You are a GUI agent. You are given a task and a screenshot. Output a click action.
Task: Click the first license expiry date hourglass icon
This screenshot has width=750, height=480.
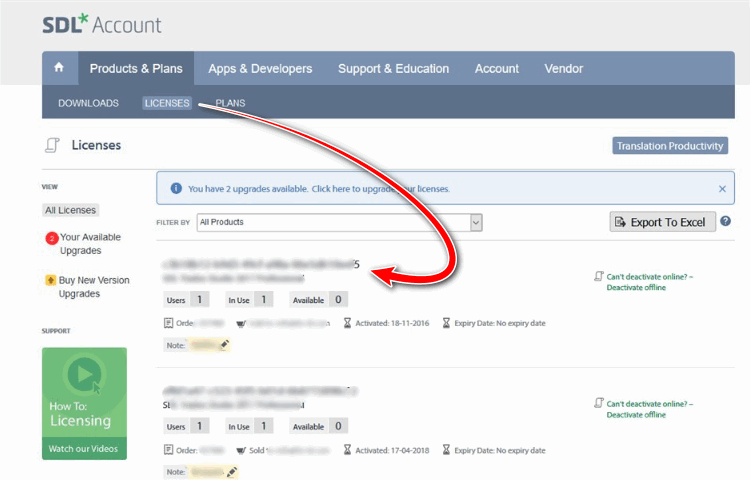click(x=446, y=323)
